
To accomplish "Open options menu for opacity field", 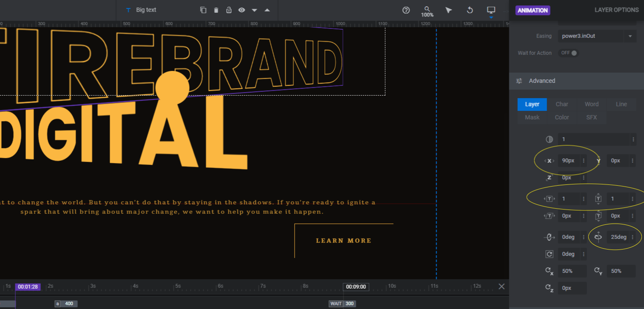I will coord(633,139).
